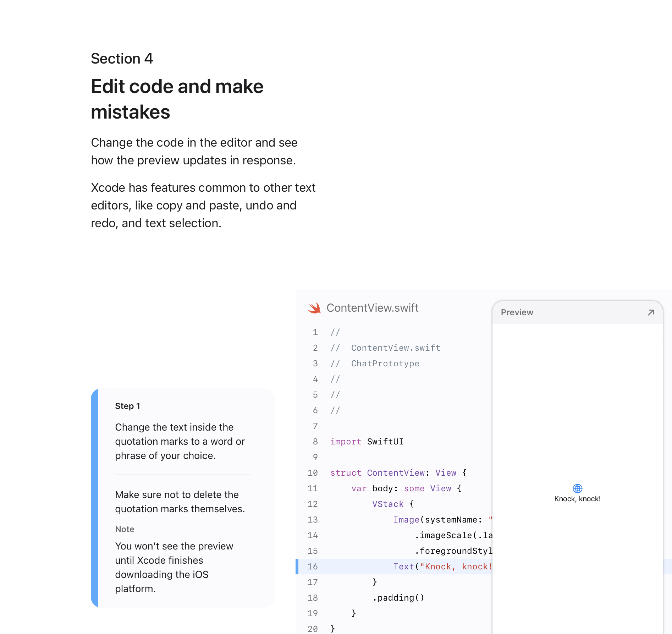The width and height of the screenshot is (672, 634).
Task: Click the 'Section 4' heading
Action: [122, 59]
